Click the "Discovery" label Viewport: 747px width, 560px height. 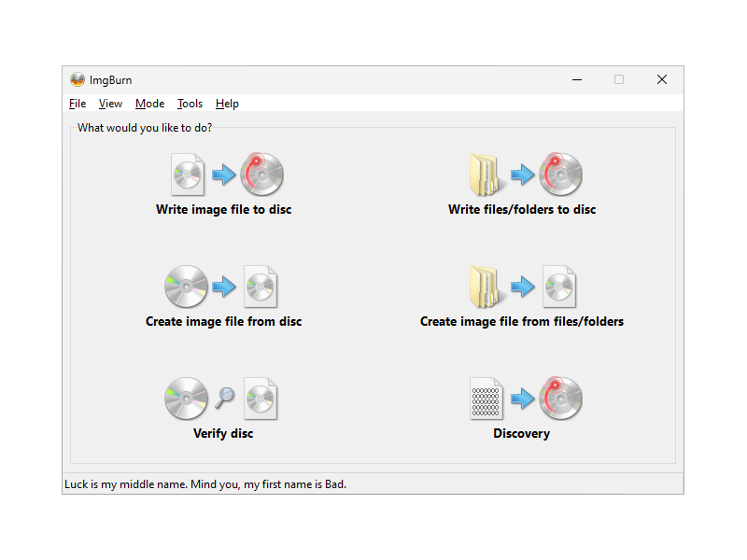521,434
